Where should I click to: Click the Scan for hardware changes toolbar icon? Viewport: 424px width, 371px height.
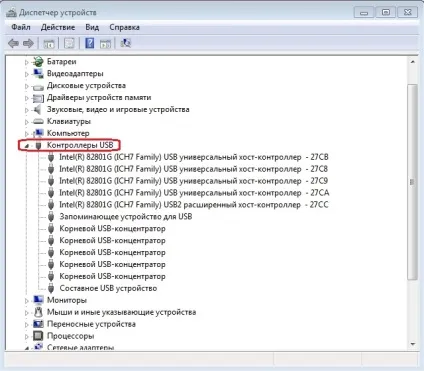(x=126, y=43)
